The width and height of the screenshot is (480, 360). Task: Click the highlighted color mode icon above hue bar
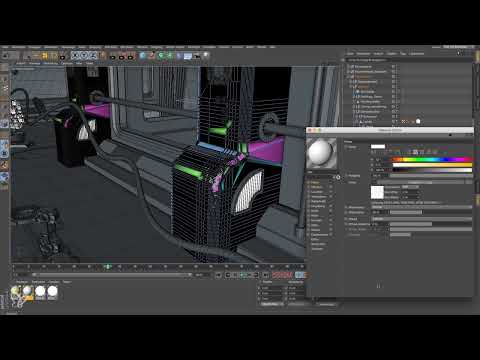[x=415, y=152]
